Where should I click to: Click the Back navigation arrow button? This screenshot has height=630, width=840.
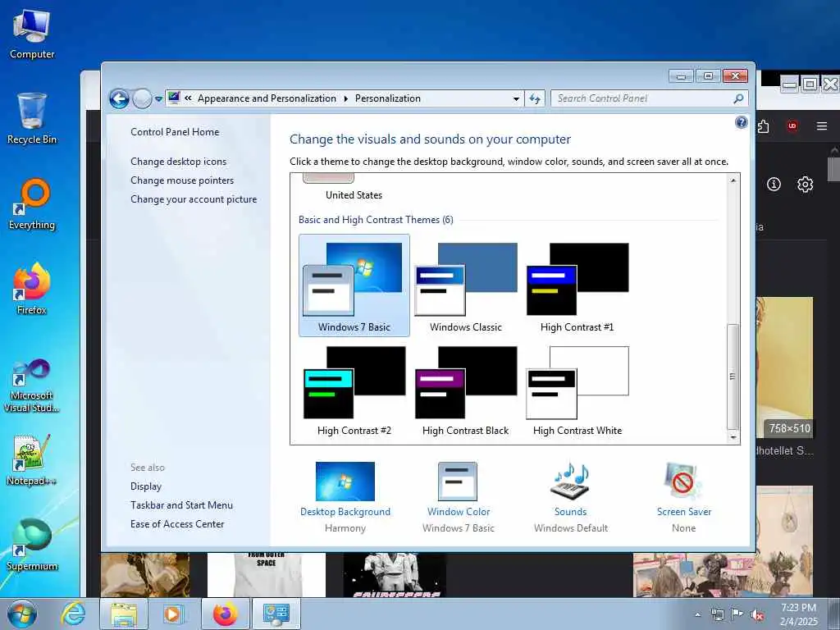tap(119, 98)
